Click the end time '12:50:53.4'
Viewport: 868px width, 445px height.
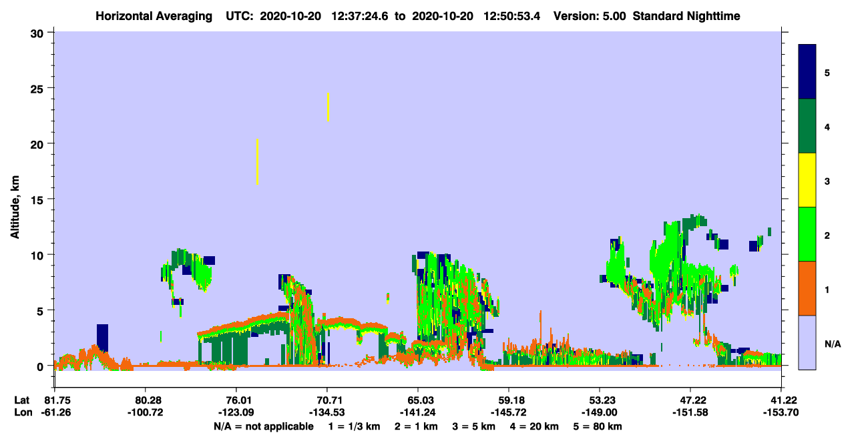511,15
